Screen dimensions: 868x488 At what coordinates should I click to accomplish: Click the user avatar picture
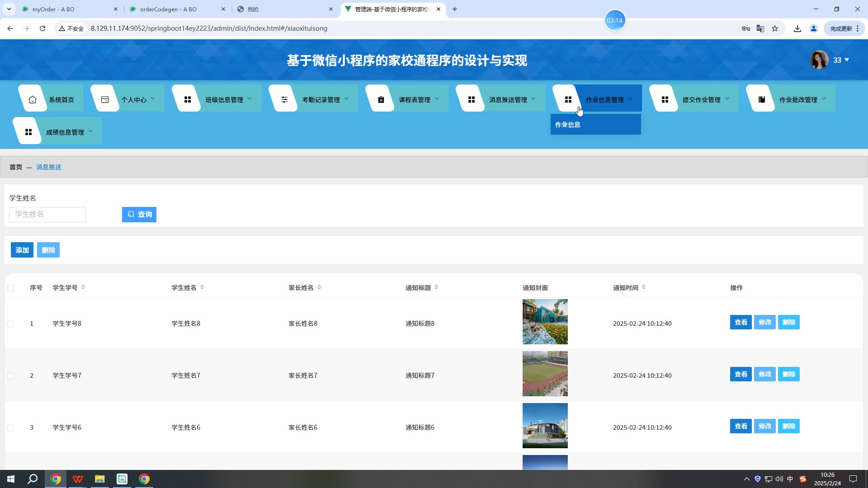point(819,60)
